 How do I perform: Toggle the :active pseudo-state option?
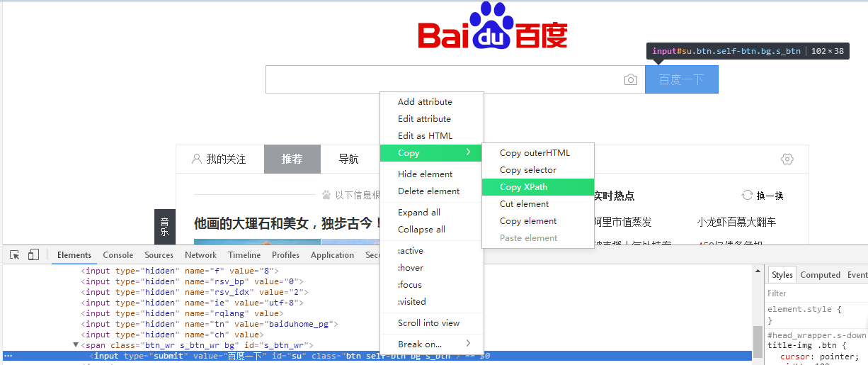point(432,251)
